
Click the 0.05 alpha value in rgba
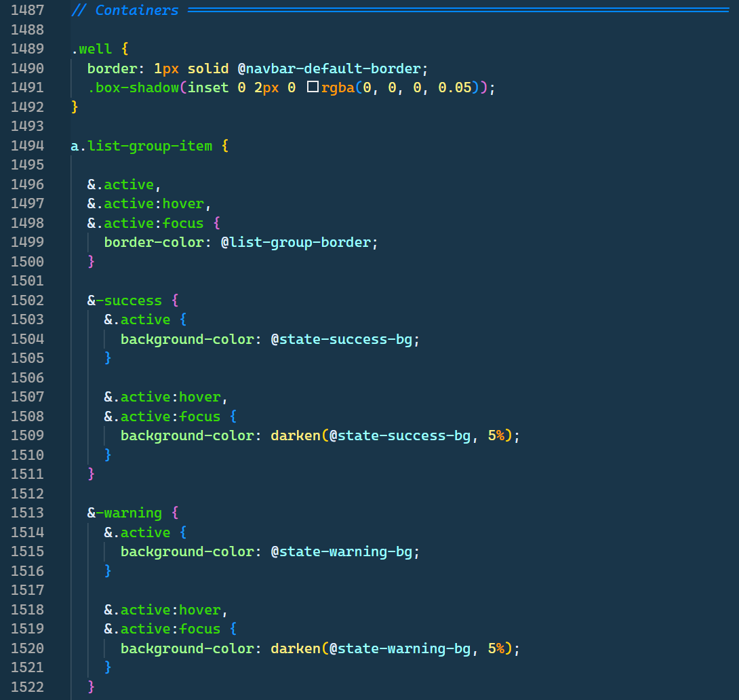click(x=454, y=87)
